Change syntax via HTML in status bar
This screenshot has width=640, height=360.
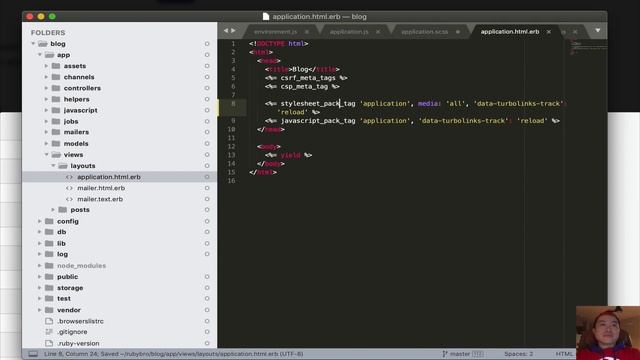[x=564, y=353]
